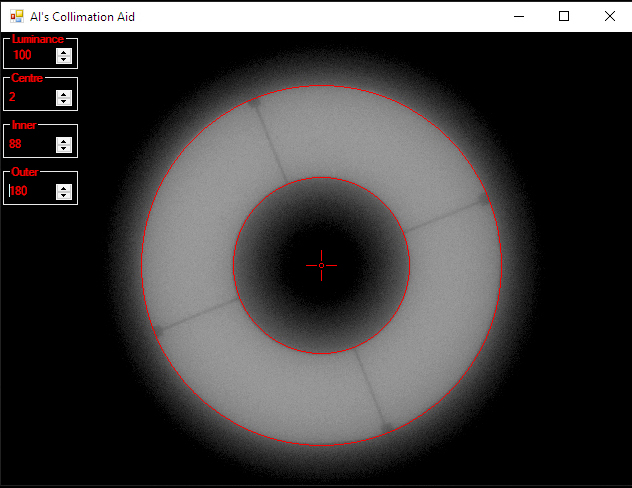632x488 pixels.
Task: Click the Luminance field showing 100
Action: click(32, 56)
